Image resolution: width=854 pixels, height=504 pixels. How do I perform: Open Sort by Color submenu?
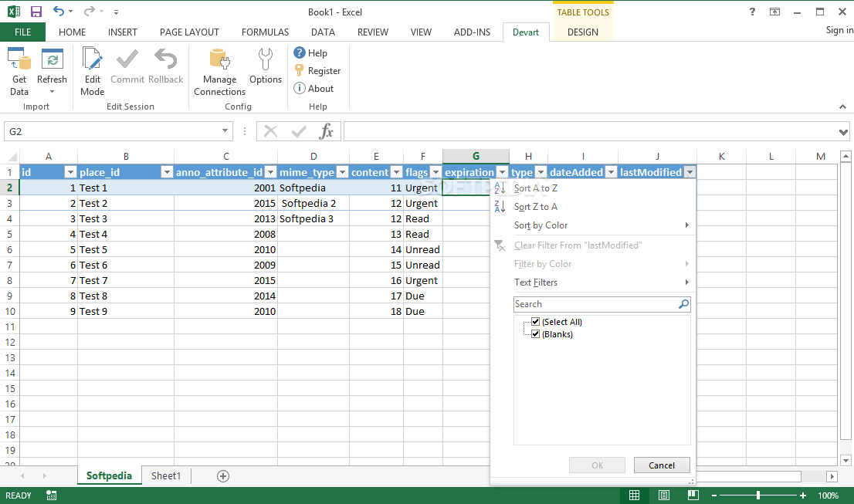coord(594,225)
